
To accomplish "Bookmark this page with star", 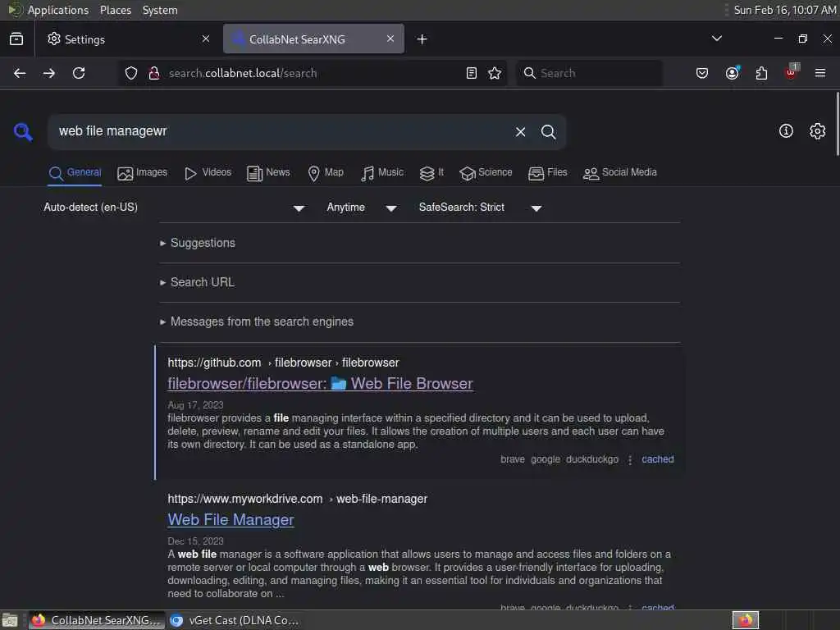I will coord(495,73).
